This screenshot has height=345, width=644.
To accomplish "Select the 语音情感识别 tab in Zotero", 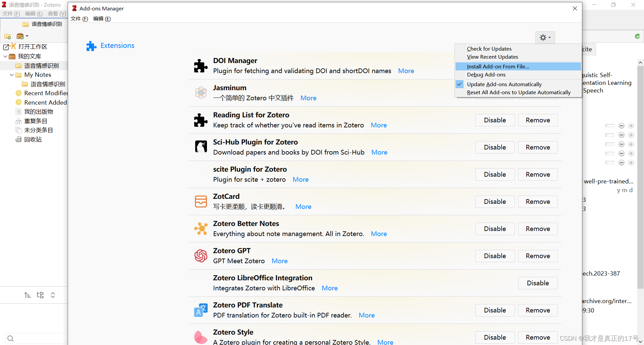I will pyautogui.click(x=43, y=24).
